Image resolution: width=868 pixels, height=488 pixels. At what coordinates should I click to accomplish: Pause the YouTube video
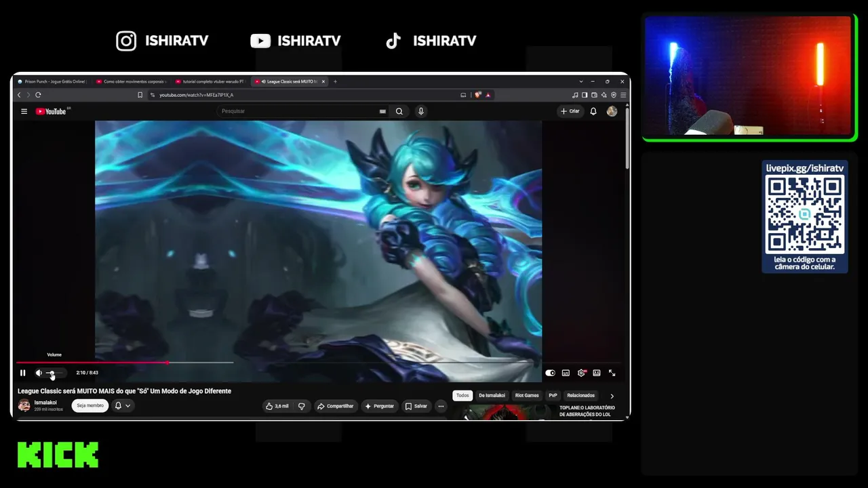click(22, 373)
